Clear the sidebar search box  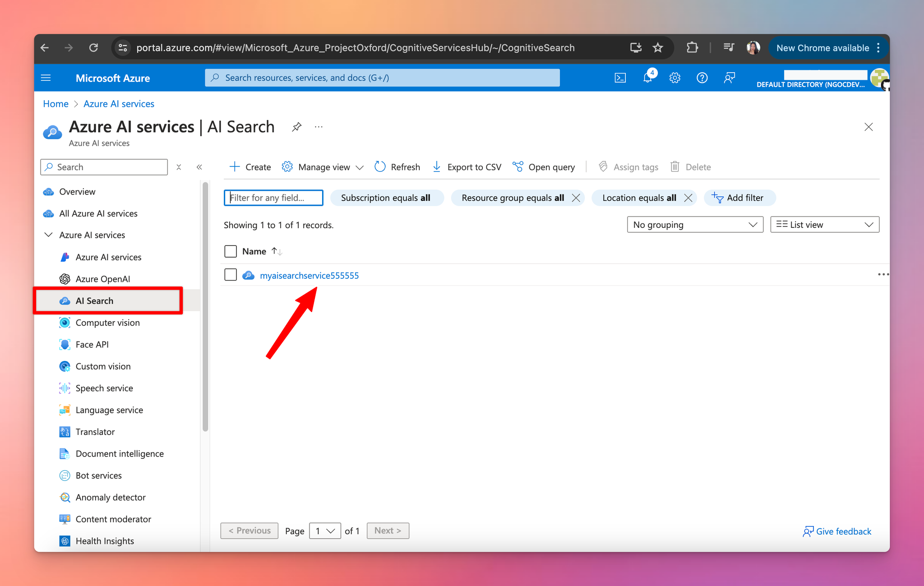pyautogui.click(x=179, y=167)
